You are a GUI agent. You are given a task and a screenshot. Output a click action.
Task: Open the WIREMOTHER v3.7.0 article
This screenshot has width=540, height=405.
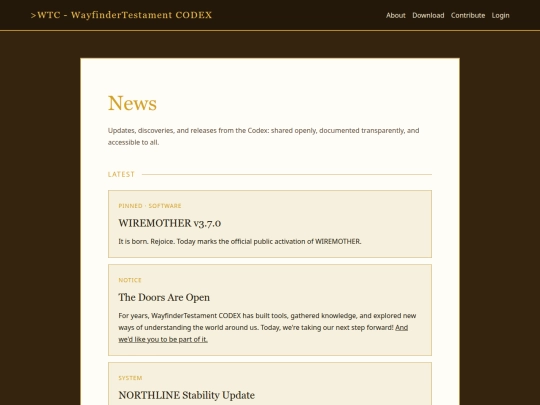(170, 223)
